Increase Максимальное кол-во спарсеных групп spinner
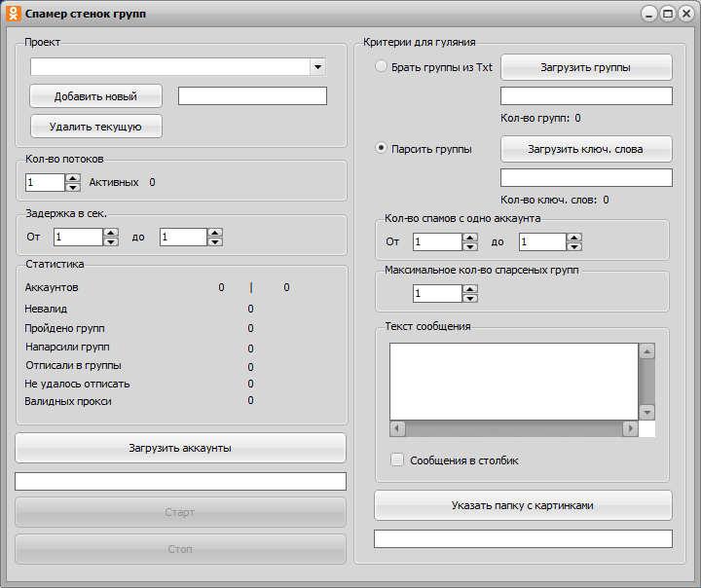This screenshot has width=701, height=588. (469, 288)
